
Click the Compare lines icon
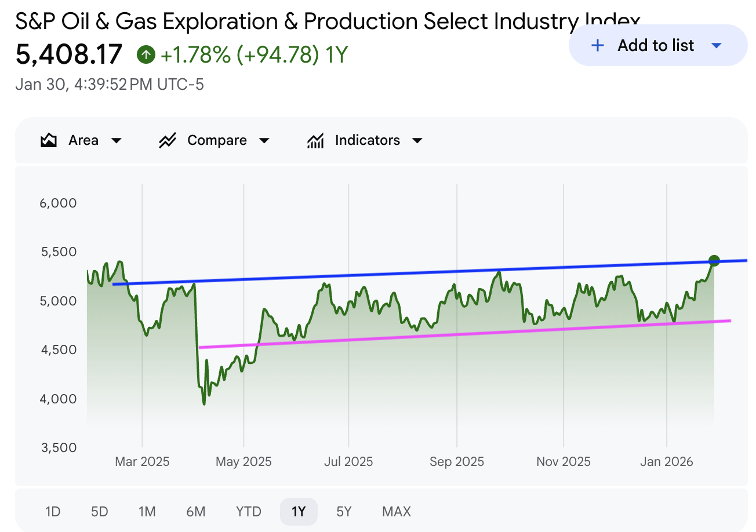coord(168,140)
